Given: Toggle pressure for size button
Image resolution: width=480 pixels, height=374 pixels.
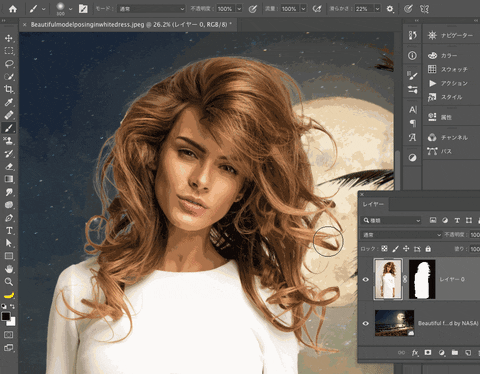Looking at the screenshot, I should point(408,9).
